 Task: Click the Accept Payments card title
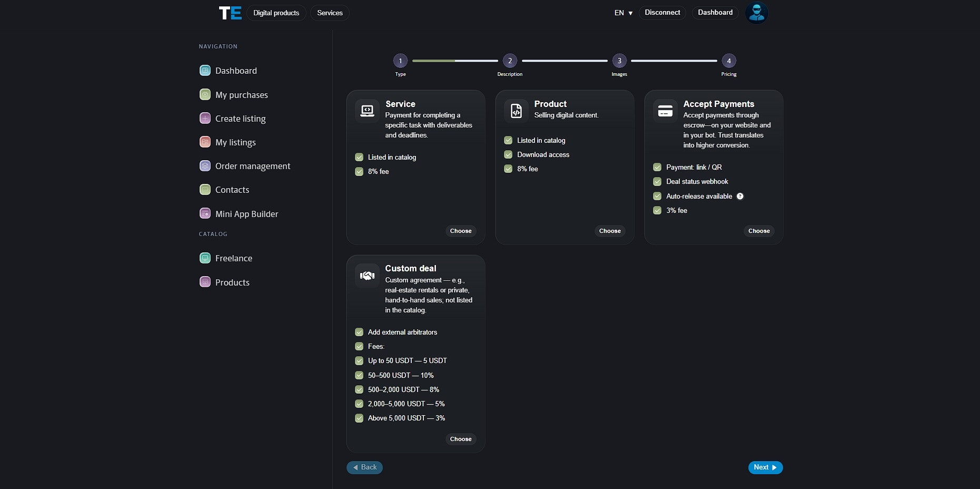click(x=718, y=104)
